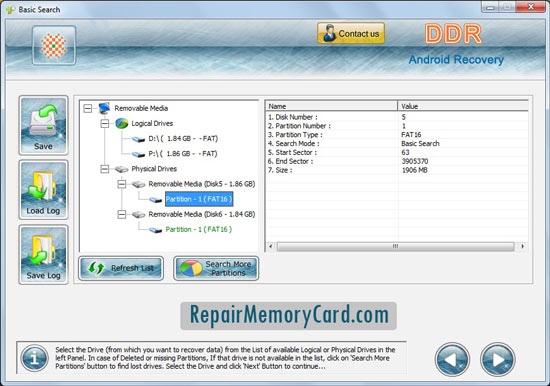
Task: Collapse the Removable Media root node
Action: (x=88, y=108)
